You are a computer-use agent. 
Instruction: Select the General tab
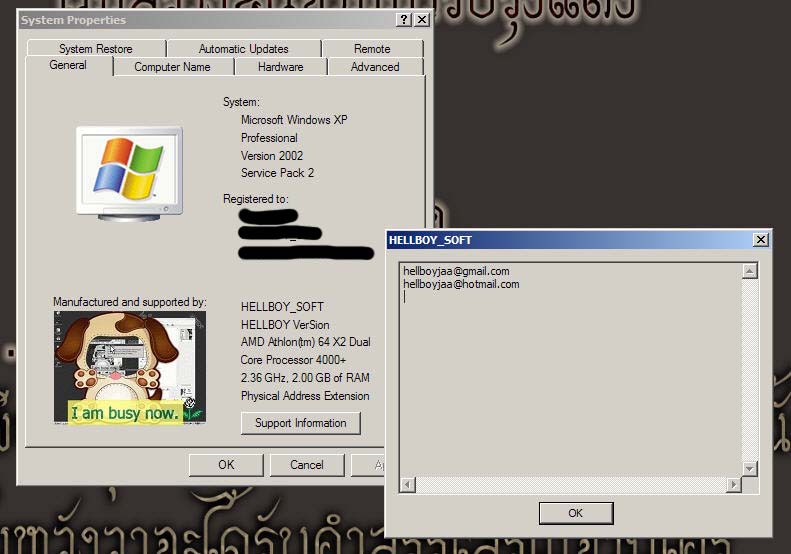(68, 65)
